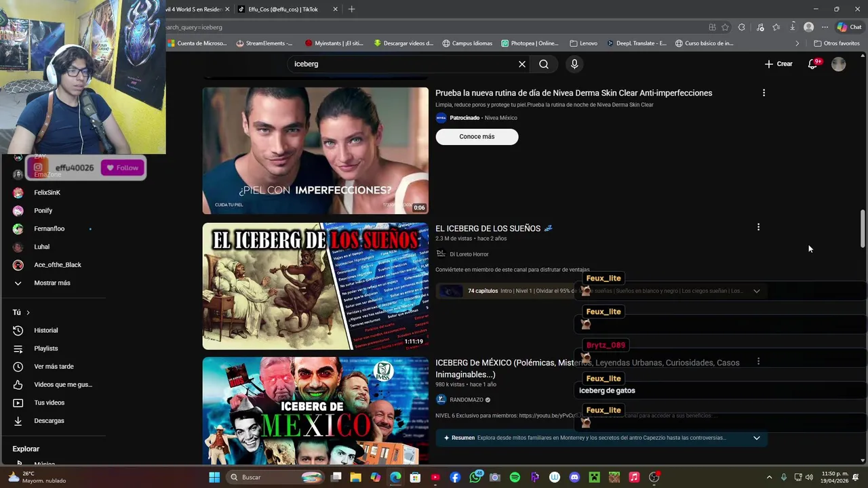Open Spotify from the taskbar
Screen dimensions: 868x488
(x=515, y=477)
